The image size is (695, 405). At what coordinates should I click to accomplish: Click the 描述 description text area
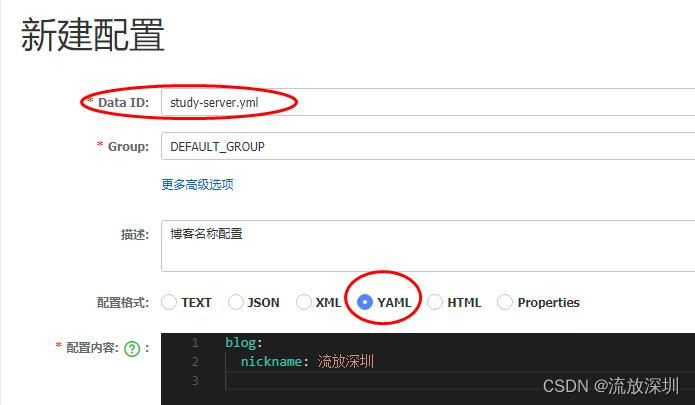pyautogui.click(x=428, y=245)
